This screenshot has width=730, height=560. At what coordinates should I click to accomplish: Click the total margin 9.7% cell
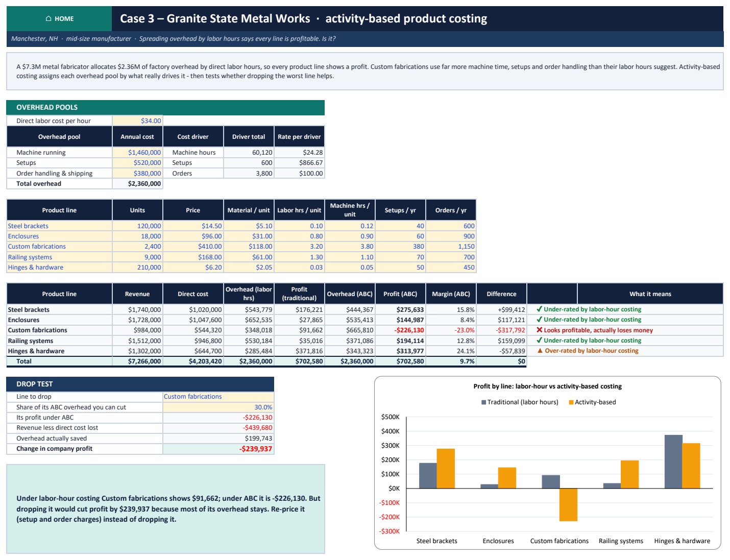[451, 361]
